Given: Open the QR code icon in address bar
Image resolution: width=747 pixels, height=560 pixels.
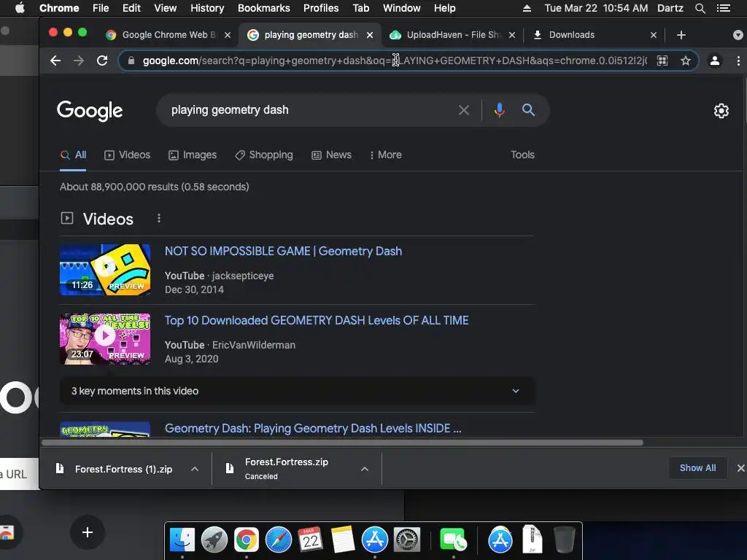Looking at the screenshot, I should (662, 61).
